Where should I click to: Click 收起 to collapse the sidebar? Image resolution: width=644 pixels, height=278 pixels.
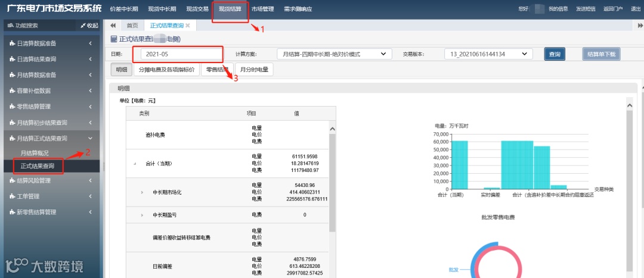(x=89, y=26)
